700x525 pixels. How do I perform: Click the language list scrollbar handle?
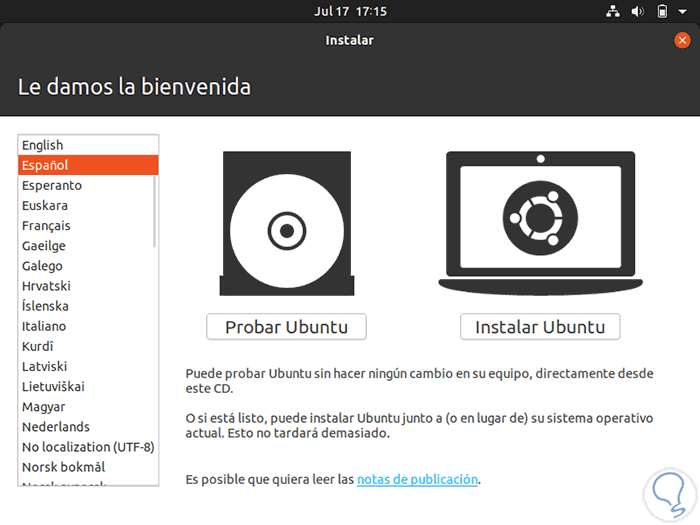[x=154, y=211]
